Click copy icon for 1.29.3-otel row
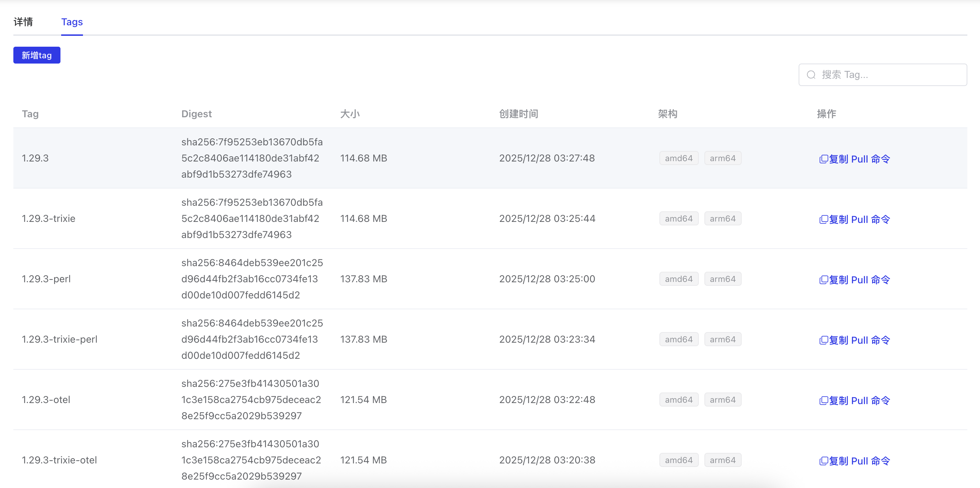 coord(823,401)
